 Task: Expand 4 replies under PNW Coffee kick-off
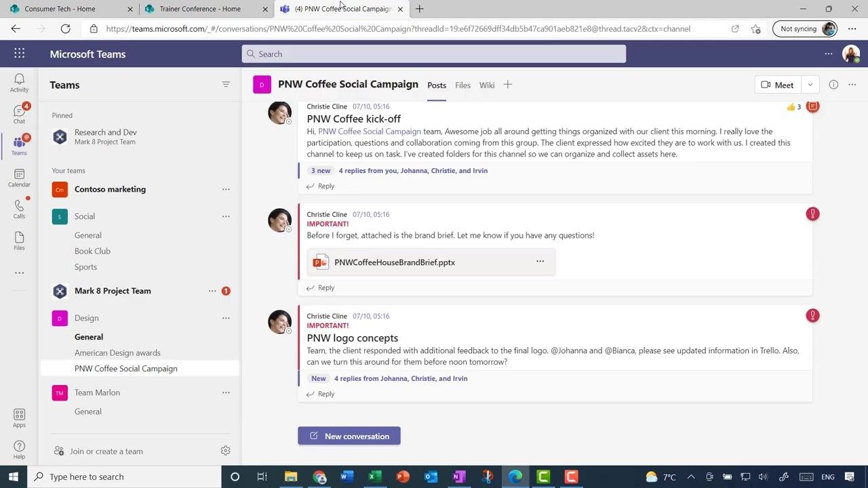point(413,171)
